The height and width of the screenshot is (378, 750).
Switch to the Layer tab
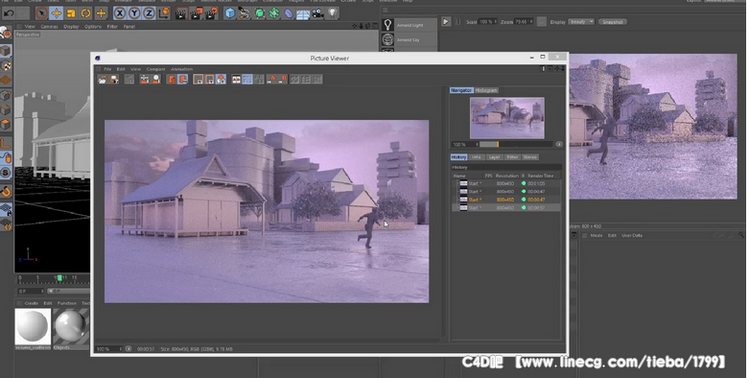(x=494, y=157)
